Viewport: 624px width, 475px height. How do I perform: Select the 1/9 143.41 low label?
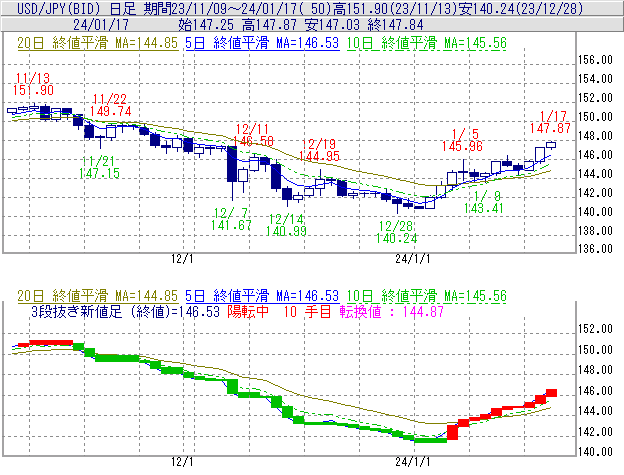point(484,202)
